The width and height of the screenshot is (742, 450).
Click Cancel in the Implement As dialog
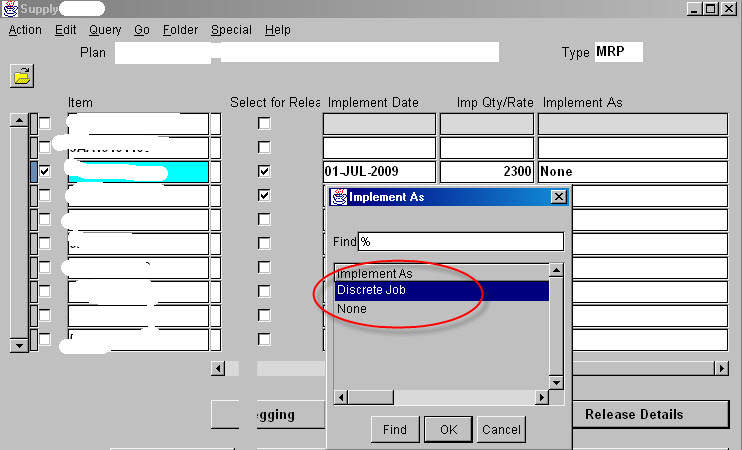click(x=501, y=429)
